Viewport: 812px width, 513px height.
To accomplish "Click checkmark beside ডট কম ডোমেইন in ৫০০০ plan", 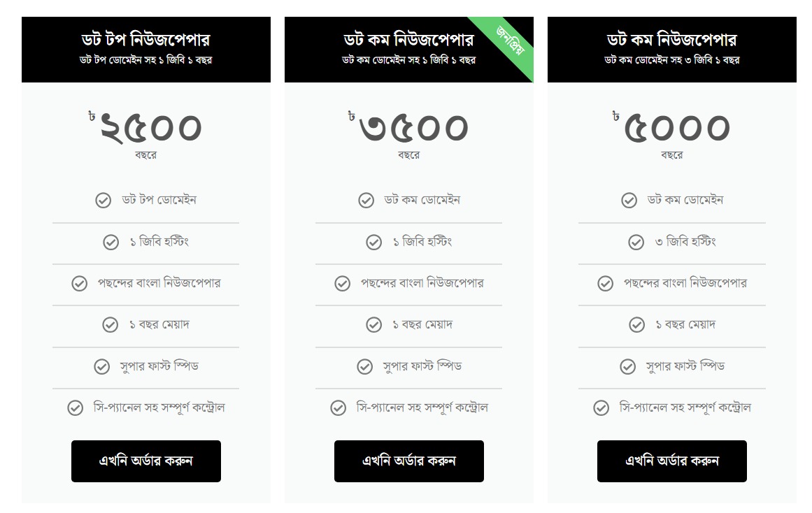I will point(629,201).
